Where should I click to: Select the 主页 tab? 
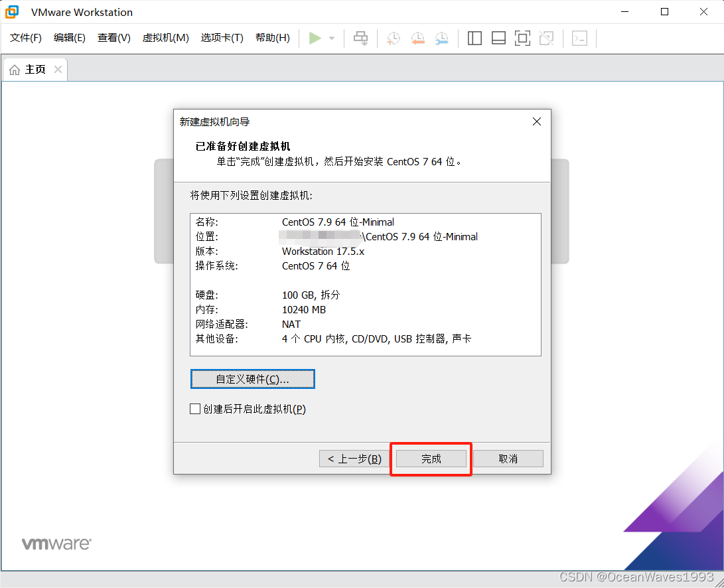point(35,69)
